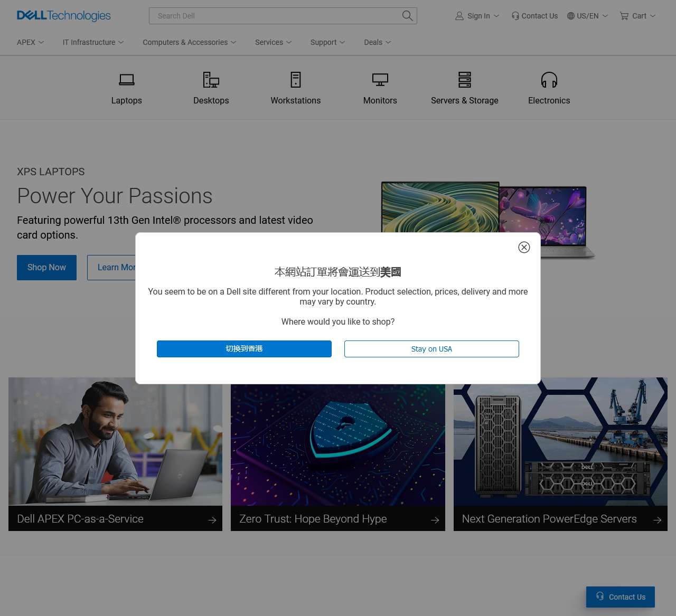Image resolution: width=676 pixels, height=616 pixels.
Task: Open the Deals menu
Action: point(377,42)
